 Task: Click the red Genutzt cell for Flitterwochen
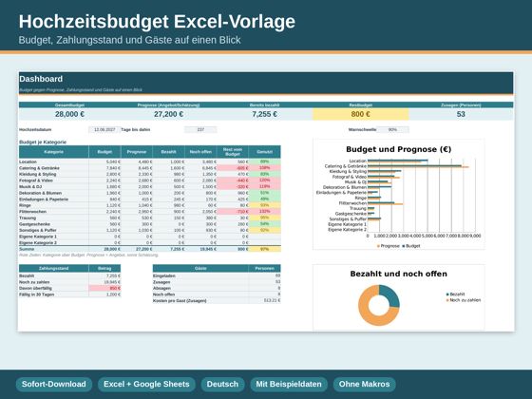tap(265, 211)
